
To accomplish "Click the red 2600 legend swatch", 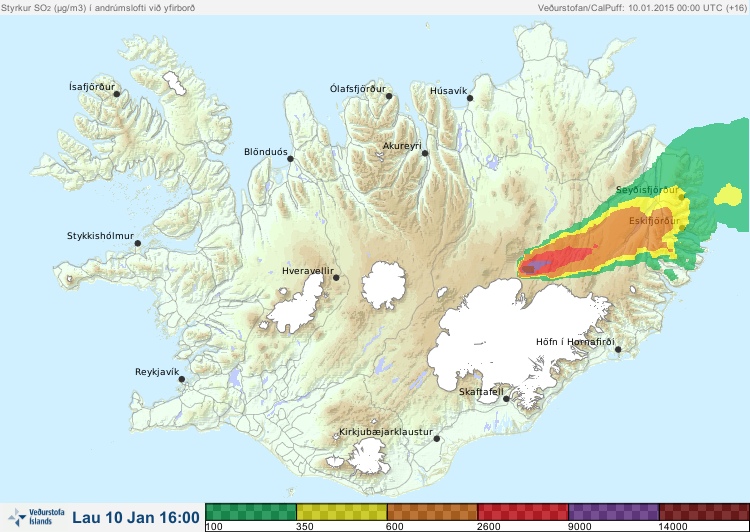I will 523,512.
